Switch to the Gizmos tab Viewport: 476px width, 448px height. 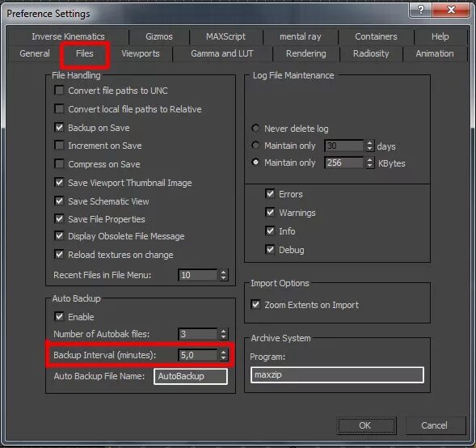tap(159, 36)
